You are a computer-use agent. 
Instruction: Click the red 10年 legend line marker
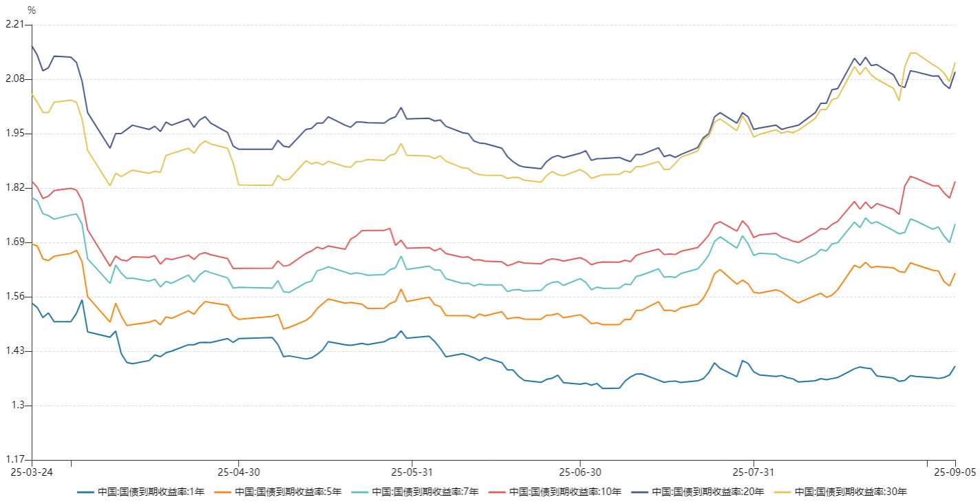click(498, 492)
